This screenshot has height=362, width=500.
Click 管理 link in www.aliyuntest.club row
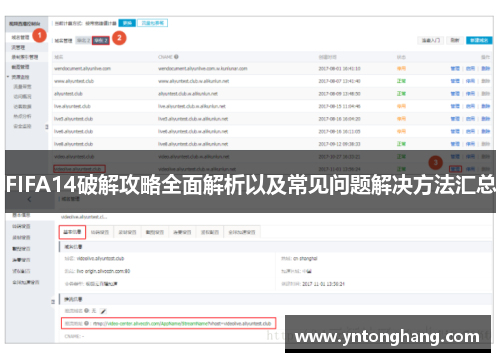tap(455, 81)
